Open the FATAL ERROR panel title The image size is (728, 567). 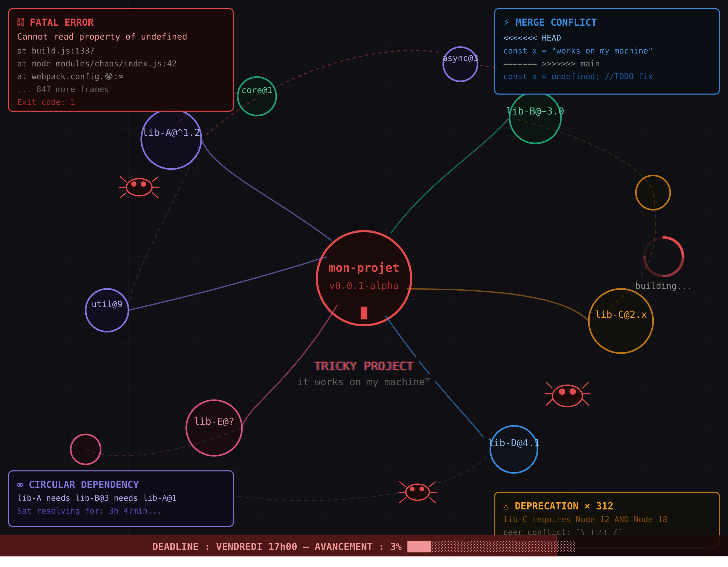pos(61,23)
